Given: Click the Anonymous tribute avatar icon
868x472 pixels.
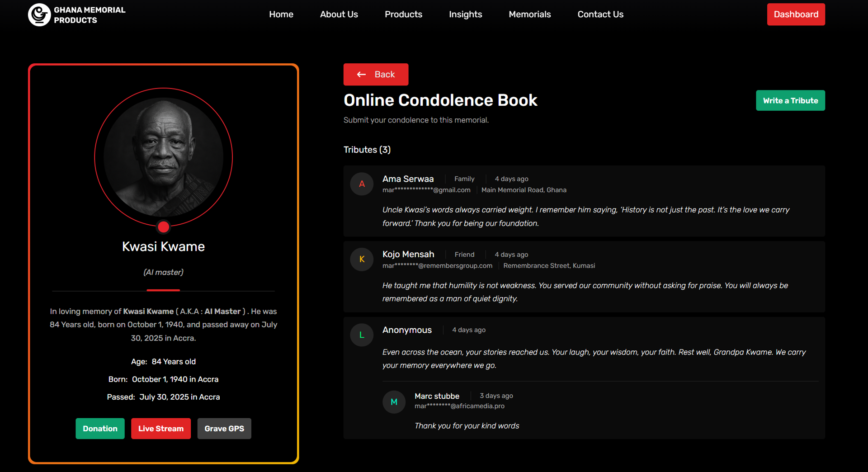Looking at the screenshot, I should [x=361, y=335].
